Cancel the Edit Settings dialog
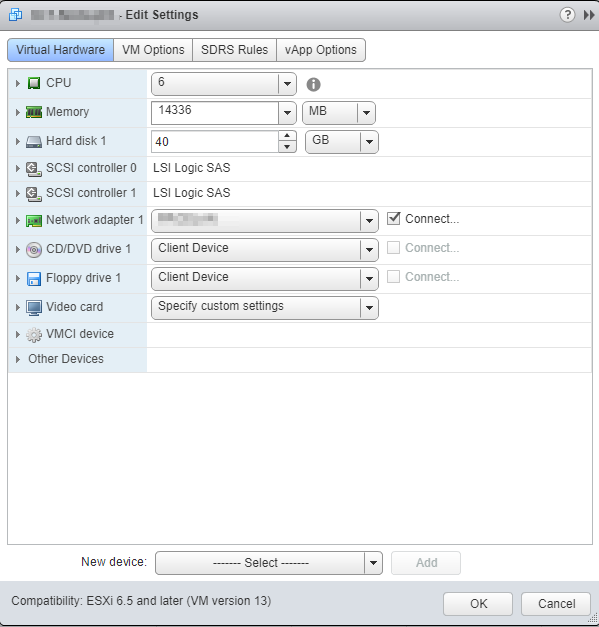 pos(556,603)
